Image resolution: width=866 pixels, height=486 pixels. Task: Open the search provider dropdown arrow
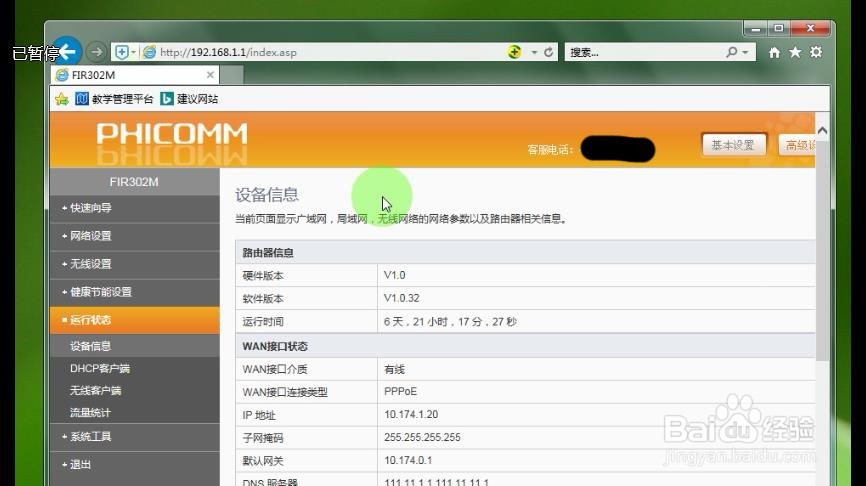coord(745,52)
